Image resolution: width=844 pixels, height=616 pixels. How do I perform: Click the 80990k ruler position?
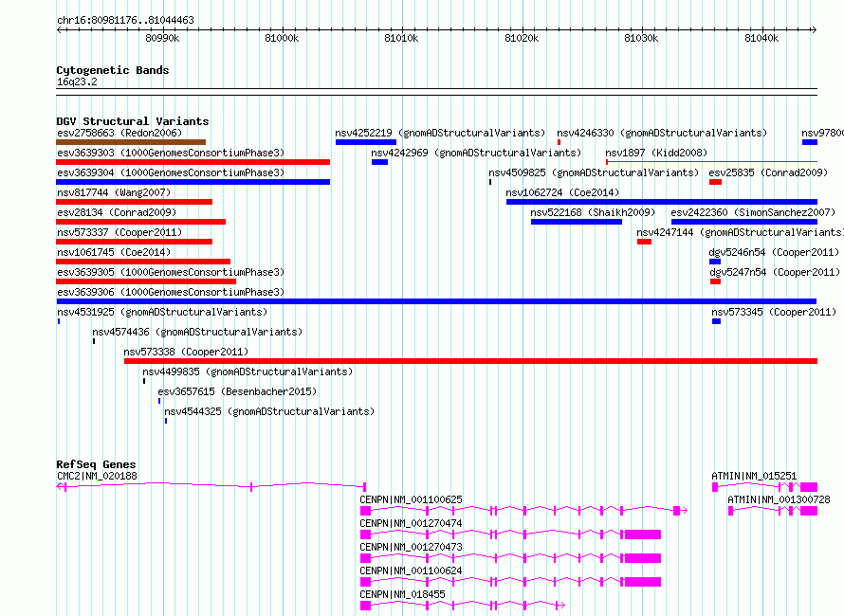point(162,38)
